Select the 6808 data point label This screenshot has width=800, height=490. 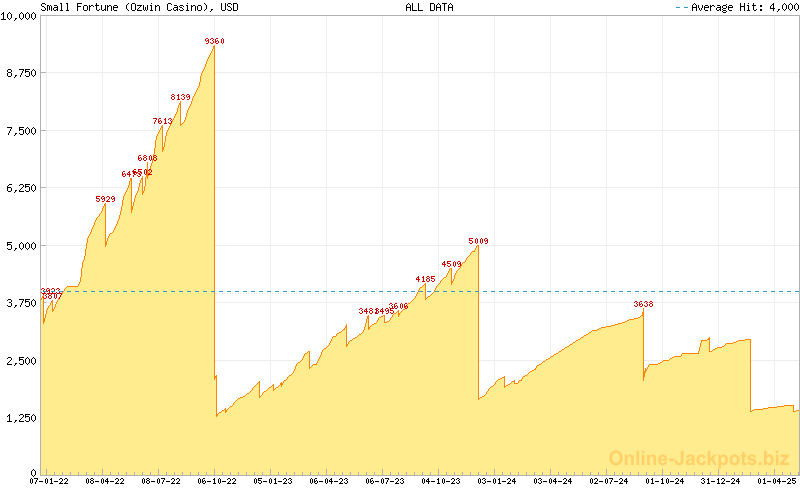(x=147, y=158)
